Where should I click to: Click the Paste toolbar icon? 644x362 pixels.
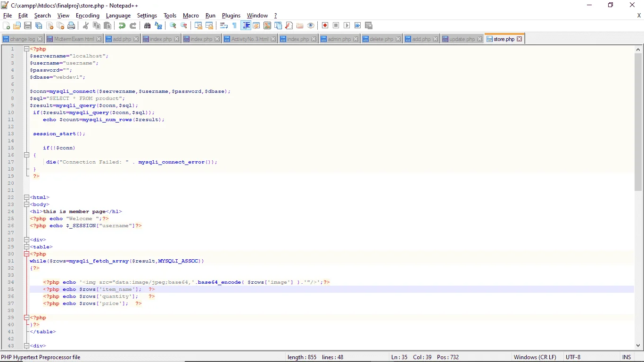[107, 25]
